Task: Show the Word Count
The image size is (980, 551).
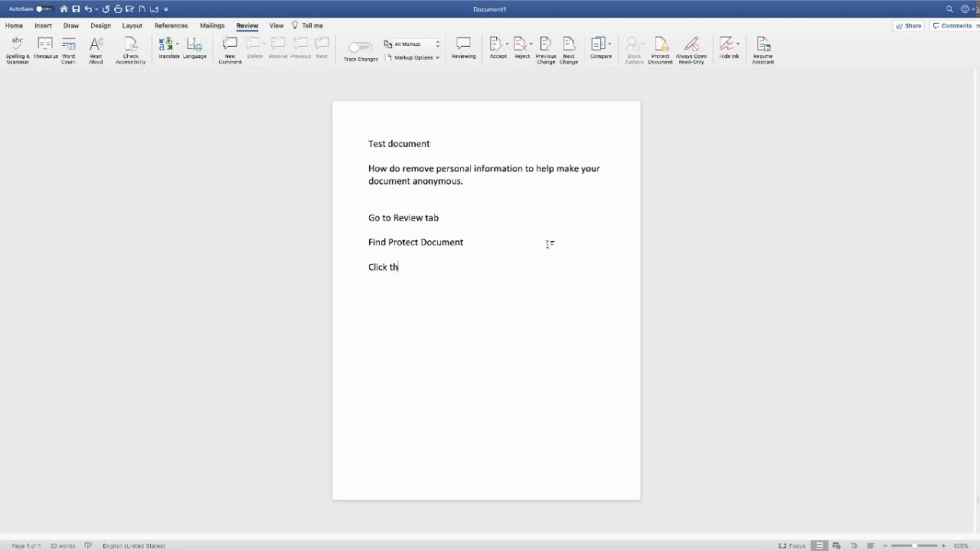Action: coord(69,50)
